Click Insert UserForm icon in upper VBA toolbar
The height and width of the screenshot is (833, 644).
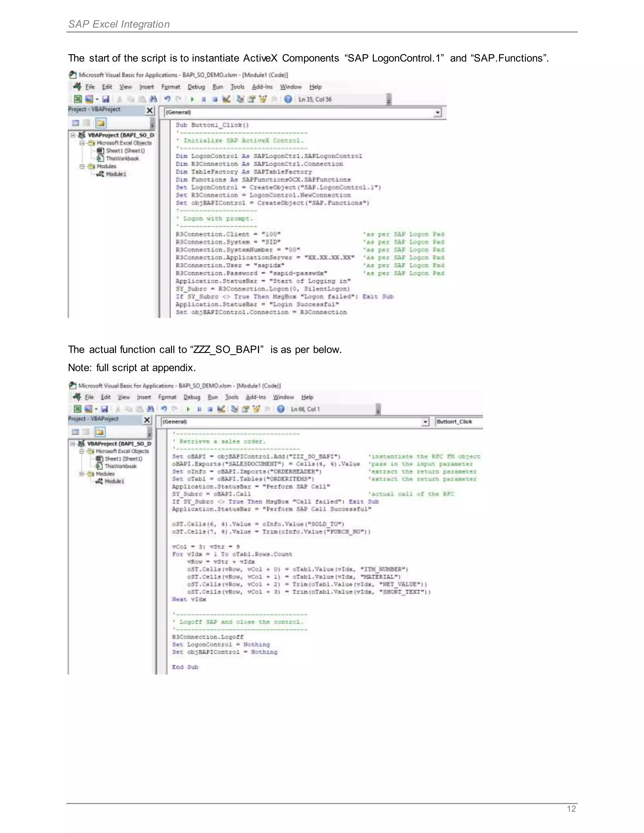(x=89, y=99)
